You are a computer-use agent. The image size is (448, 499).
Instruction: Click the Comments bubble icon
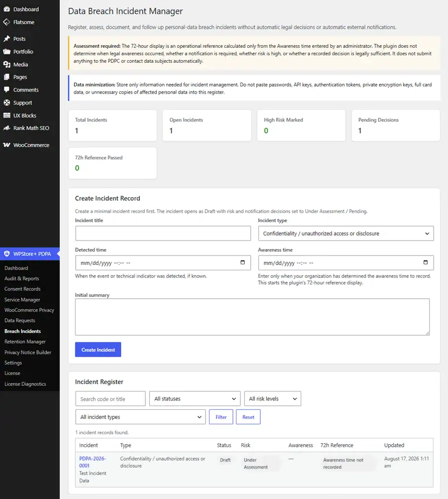pyautogui.click(x=6, y=90)
